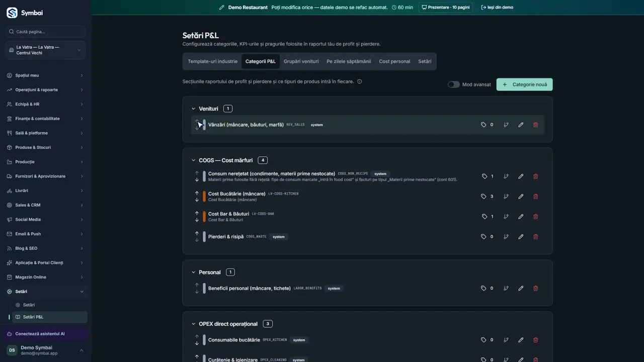The height and width of the screenshot is (362, 644).
Task: Expand the Demo Symbai account menu
Action: pyautogui.click(x=45, y=350)
